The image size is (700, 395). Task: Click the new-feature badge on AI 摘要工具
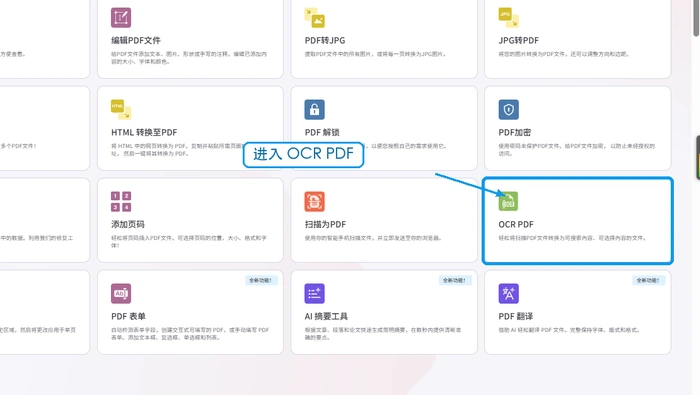[455, 280]
